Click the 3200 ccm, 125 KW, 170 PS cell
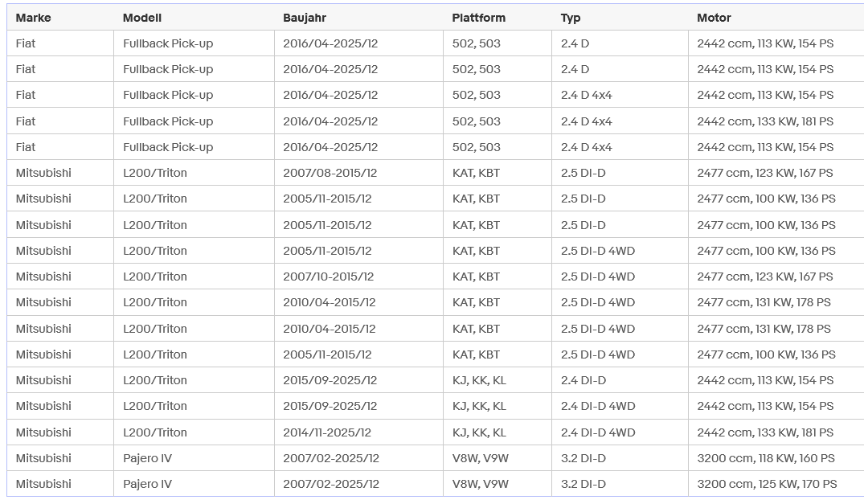Viewport: 864px width, 504px height. [x=767, y=484]
